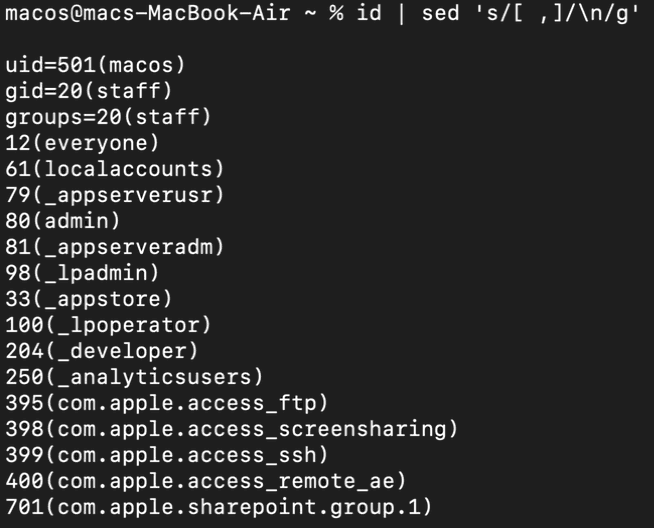Select the 79(_appserverusr) line
Screen dimensions: 654x528
pyautogui.click(x=115, y=195)
